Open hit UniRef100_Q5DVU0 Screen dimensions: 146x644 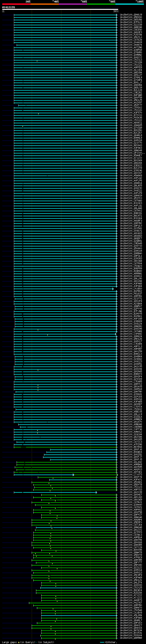[x=131, y=17]
